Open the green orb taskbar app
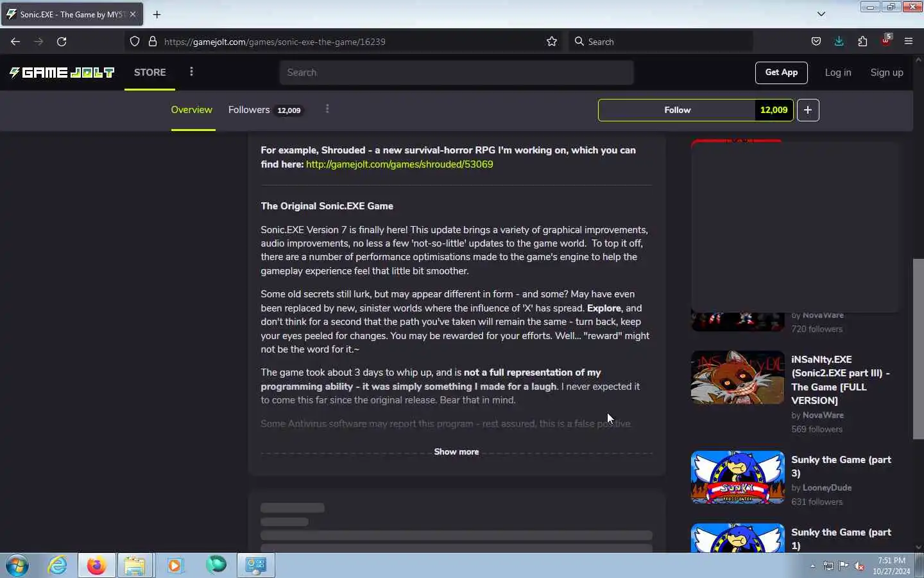Screen dimensions: 924x578 click(x=216, y=565)
